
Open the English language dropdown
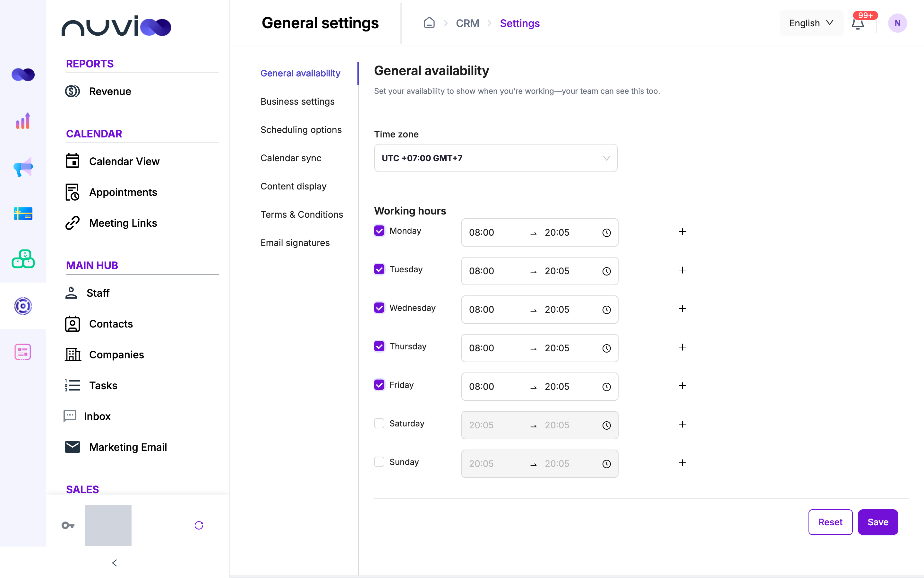click(x=811, y=23)
